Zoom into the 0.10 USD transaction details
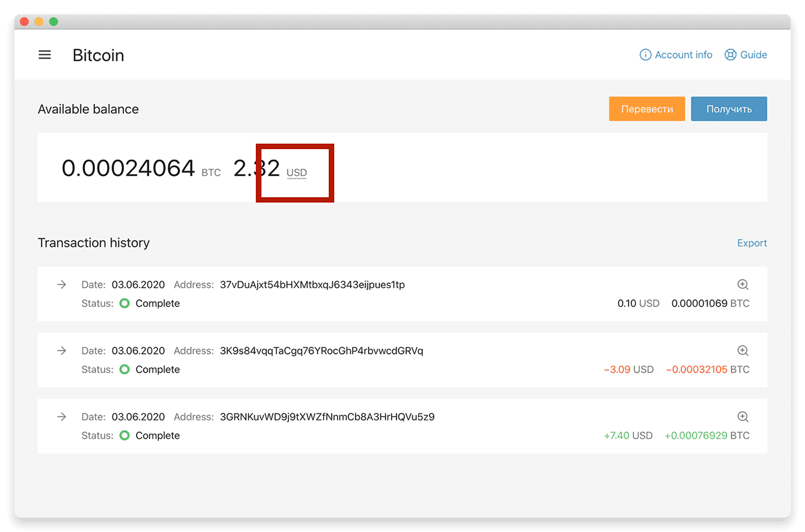805x532 pixels. coord(743,284)
